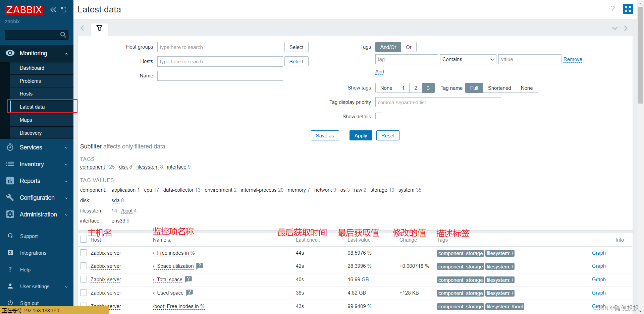Click the Support headset icon

[10, 236]
